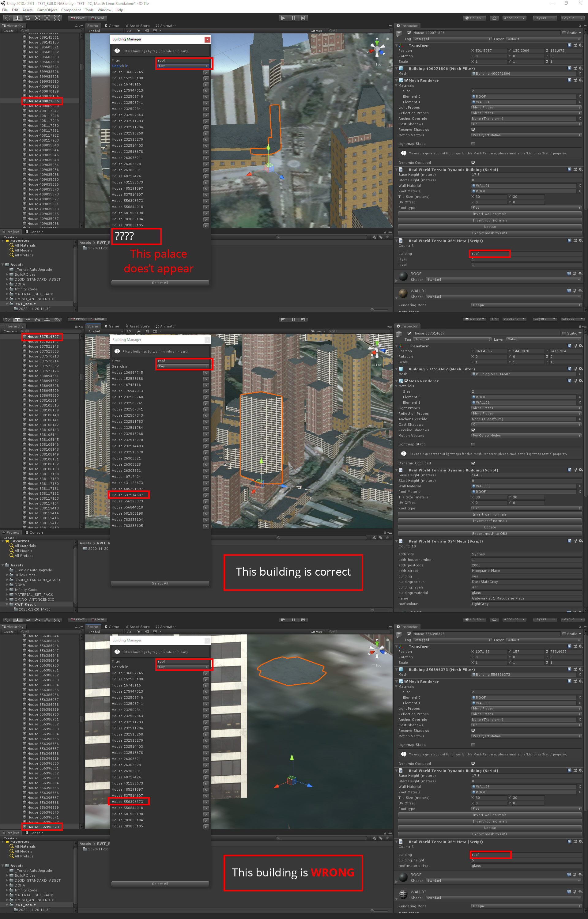The image size is (588, 919).
Task: Open the Component menu
Action: (x=71, y=10)
